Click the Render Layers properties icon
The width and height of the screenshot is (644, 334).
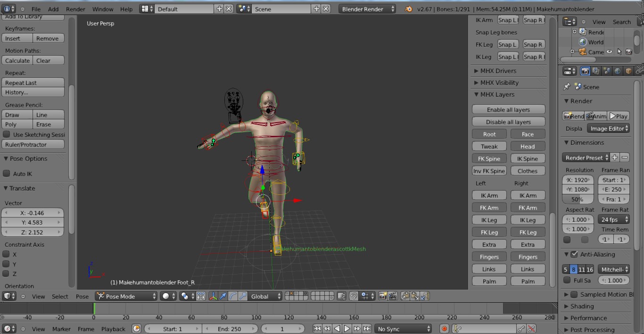coord(596,71)
